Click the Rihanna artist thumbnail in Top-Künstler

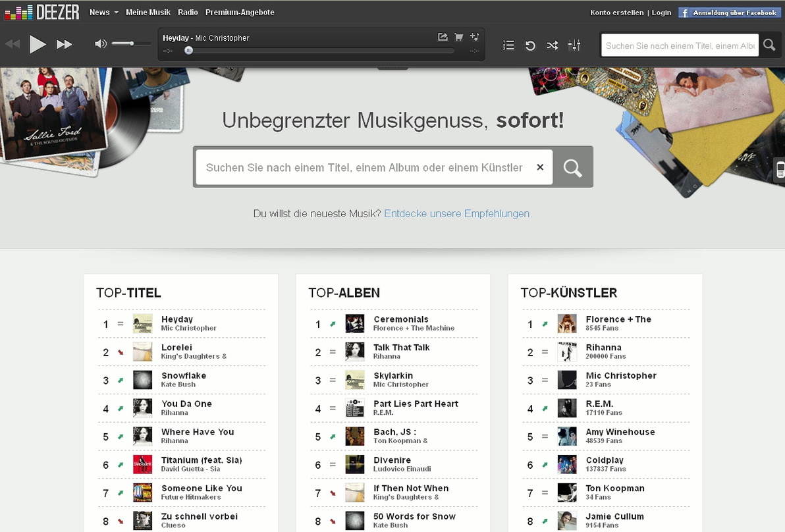(x=567, y=352)
